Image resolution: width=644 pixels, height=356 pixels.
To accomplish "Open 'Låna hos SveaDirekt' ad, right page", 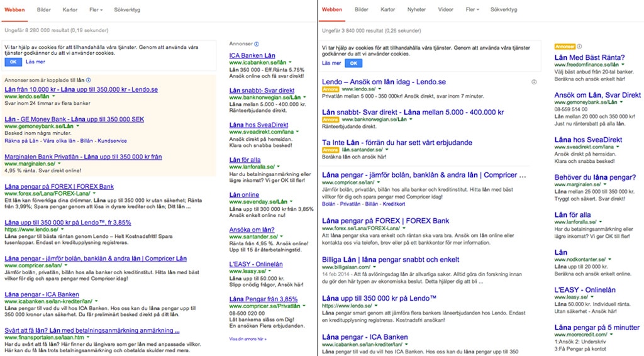I will 588,140.
